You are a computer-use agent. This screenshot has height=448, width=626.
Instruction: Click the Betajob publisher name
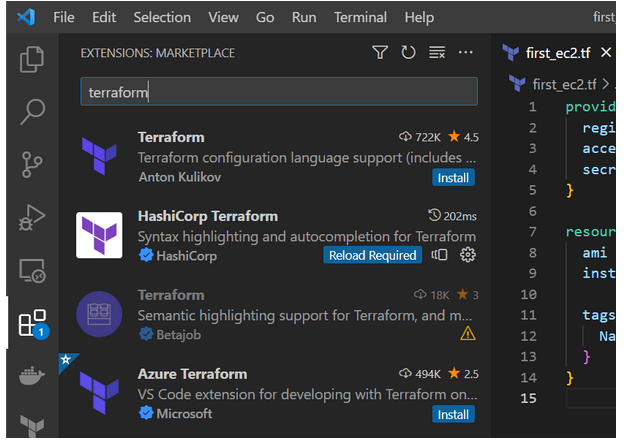click(x=178, y=335)
